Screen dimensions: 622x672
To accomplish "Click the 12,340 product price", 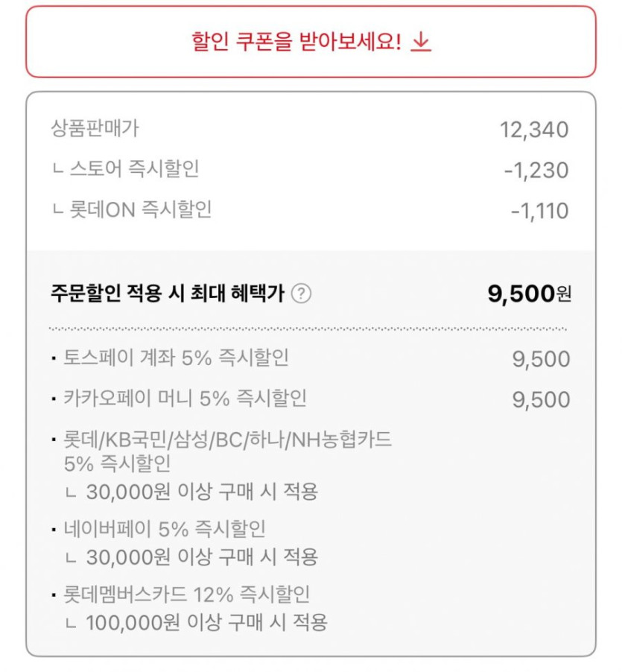I will [534, 130].
